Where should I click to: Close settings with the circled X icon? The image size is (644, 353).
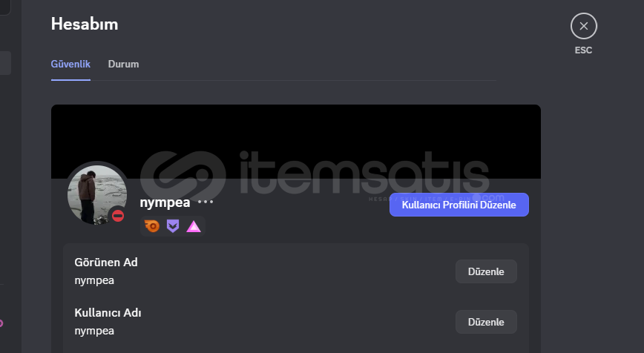584,26
